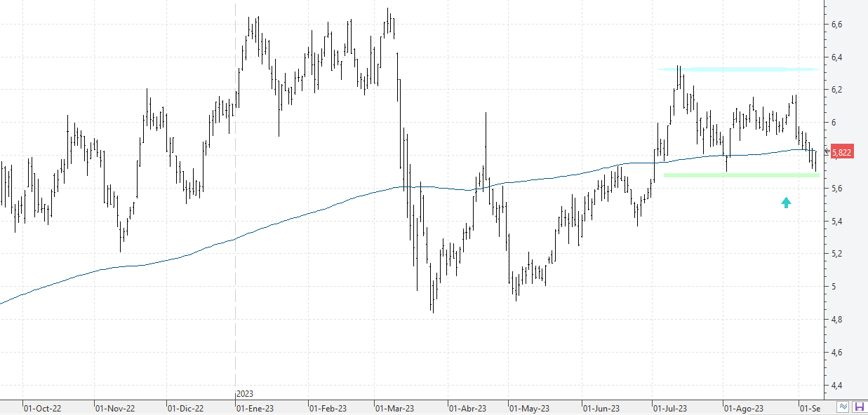The width and height of the screenshot is (868, 415).
Task: Click the purple save floppy disk icon
Action: tap(860, 407)
